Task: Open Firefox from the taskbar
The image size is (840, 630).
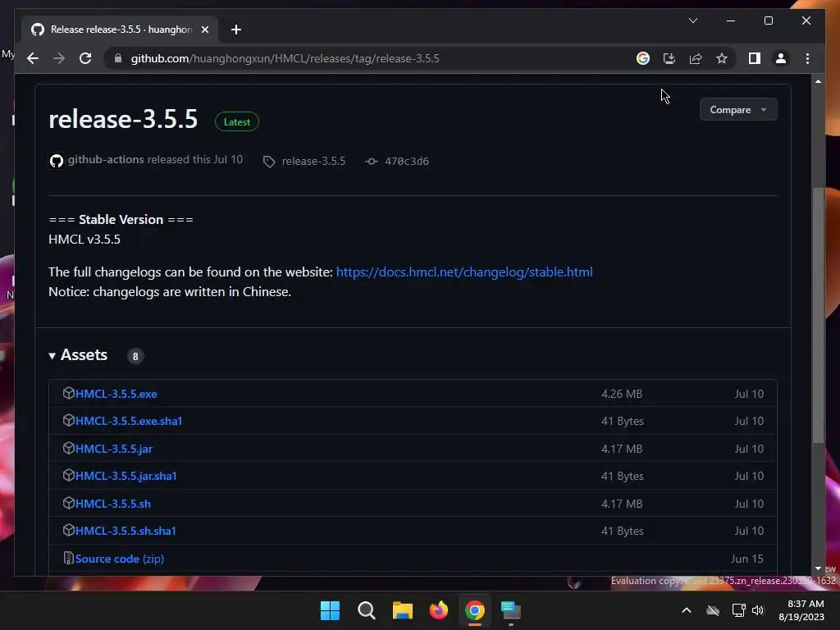Action: tap(439, 610)
